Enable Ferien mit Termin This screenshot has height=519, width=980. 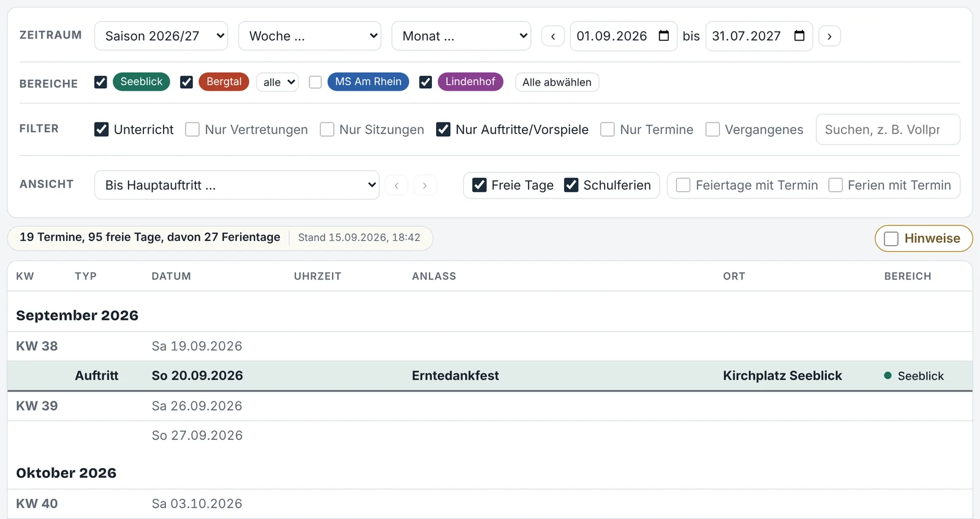pos(835,185)
